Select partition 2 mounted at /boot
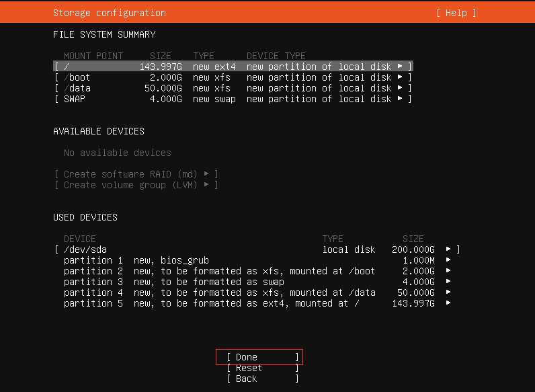The height and width of the screenshot is (392, 535). pos(257,271)
